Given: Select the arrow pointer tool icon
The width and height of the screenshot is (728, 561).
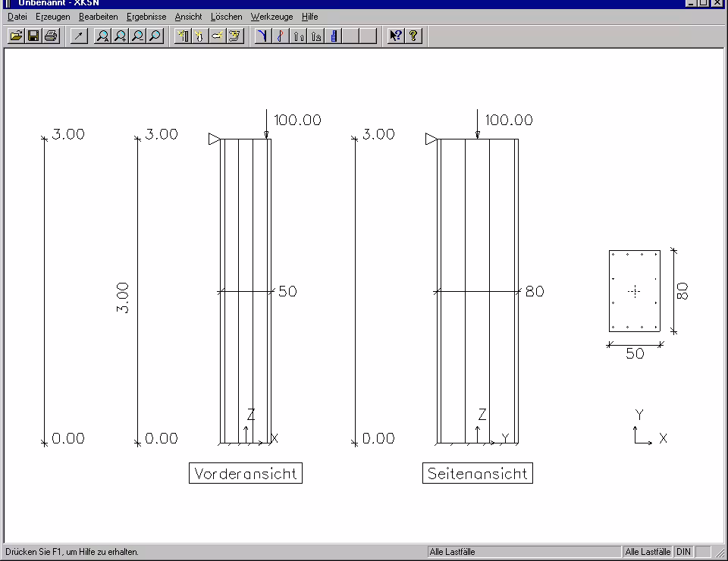Looking at the screenshot, I should coord(79,36).
